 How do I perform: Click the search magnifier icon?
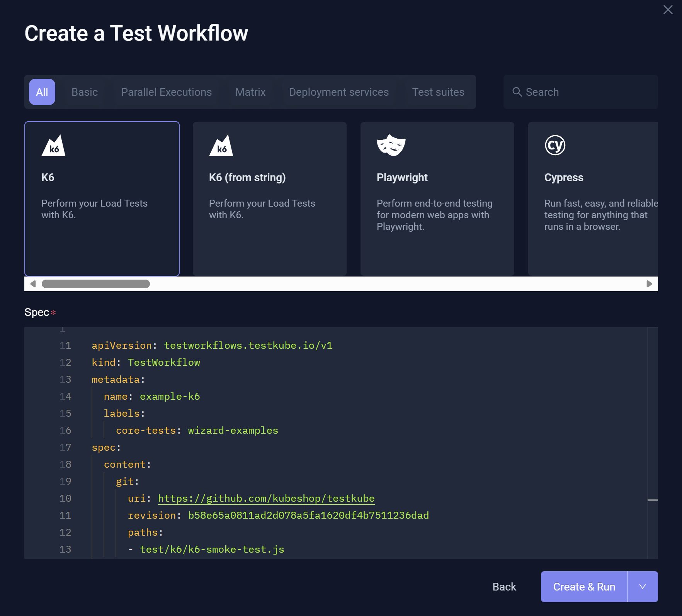pyautogui.click(x=517, y=92)
